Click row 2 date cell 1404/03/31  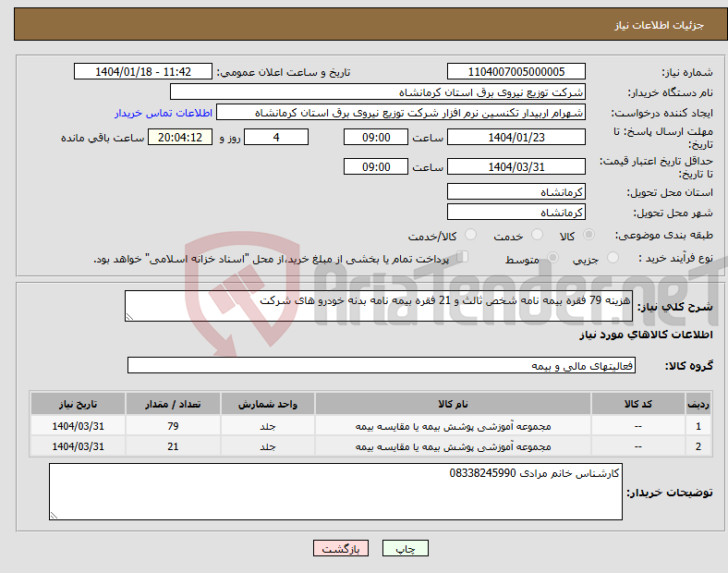[78, 446]
